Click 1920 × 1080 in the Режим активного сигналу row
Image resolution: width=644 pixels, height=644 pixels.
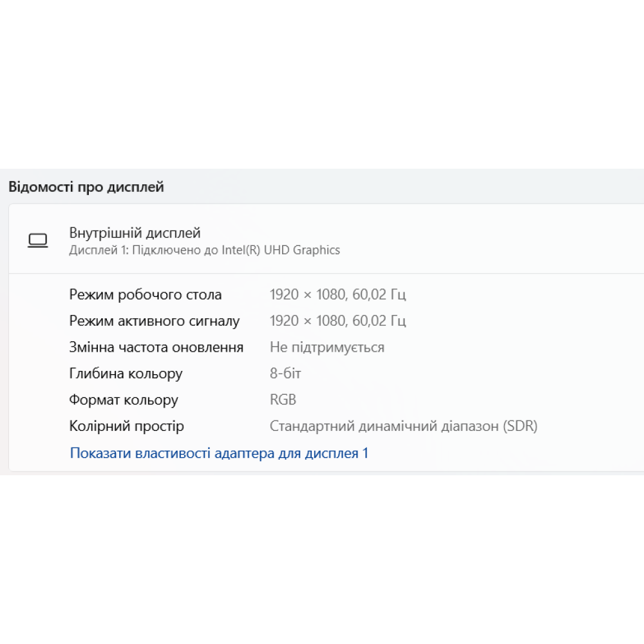click(x=307, y=321)
